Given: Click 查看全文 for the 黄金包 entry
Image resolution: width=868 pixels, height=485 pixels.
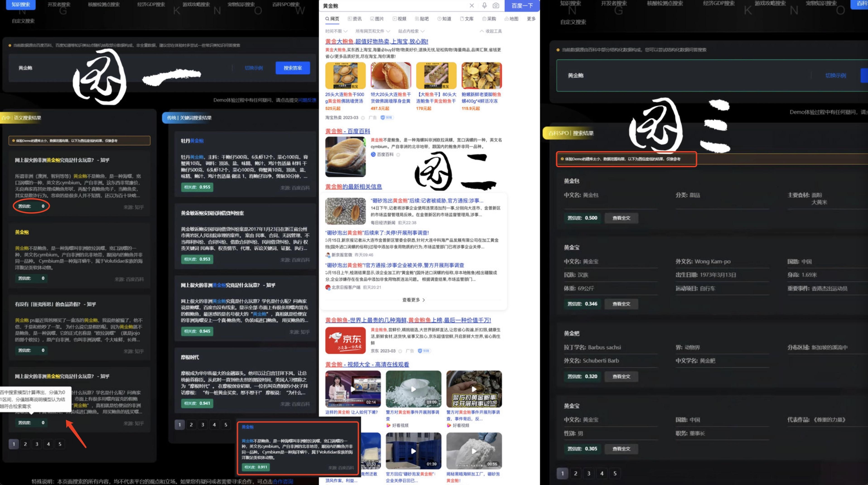Looking at the screenshot, I should 621,218.
